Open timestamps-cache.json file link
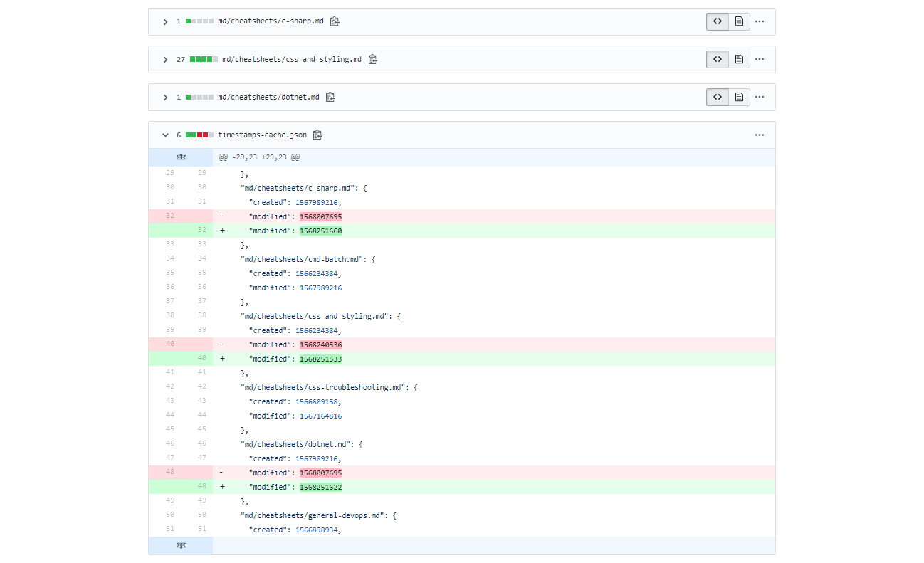924x563 pixels. coord(262,135)
